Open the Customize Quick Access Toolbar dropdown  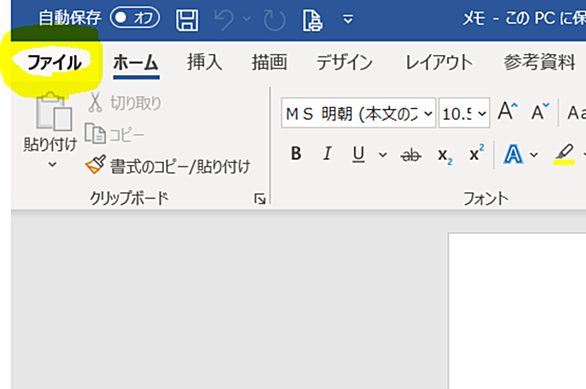pos(348,19)
